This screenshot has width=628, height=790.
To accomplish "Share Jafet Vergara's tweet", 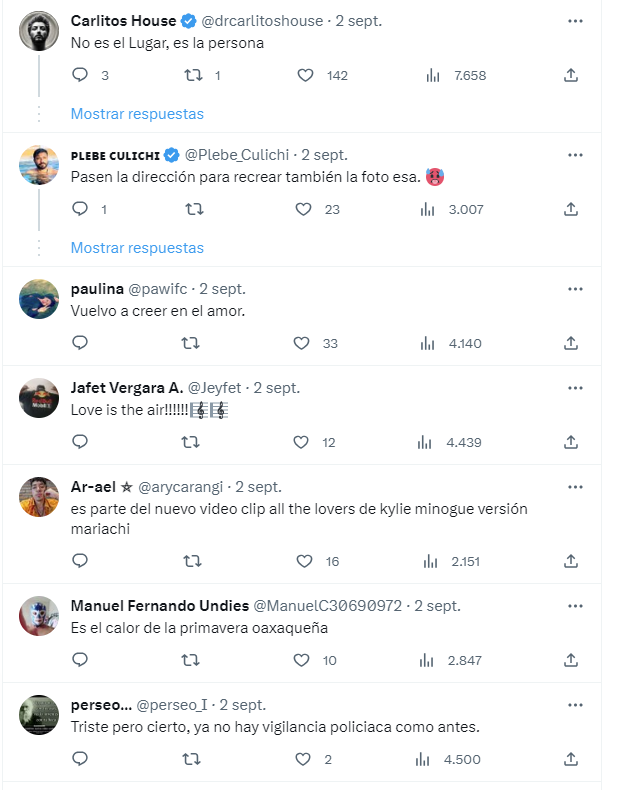I will click(x=571, y=442).
